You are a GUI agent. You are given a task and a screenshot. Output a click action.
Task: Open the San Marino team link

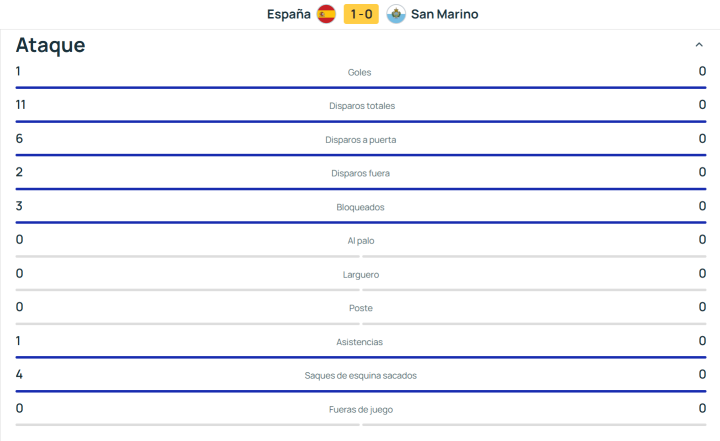tap(444, 14)
